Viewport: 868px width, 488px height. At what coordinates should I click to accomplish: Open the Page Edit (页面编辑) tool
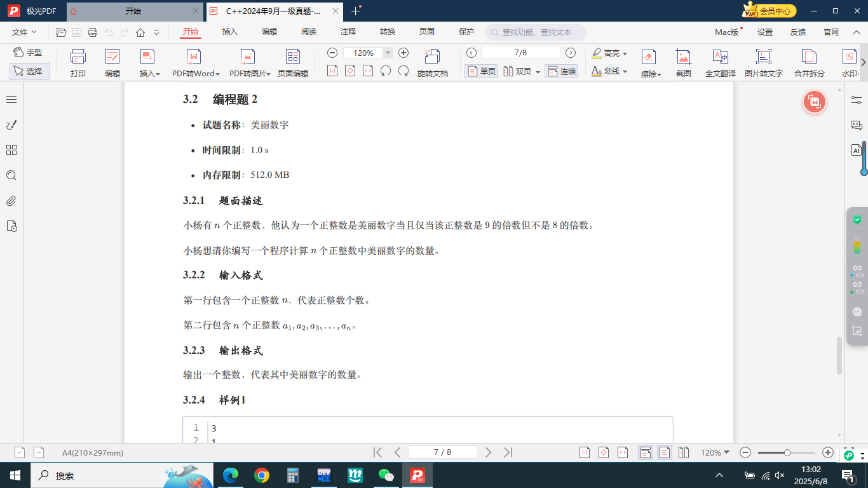292,64
